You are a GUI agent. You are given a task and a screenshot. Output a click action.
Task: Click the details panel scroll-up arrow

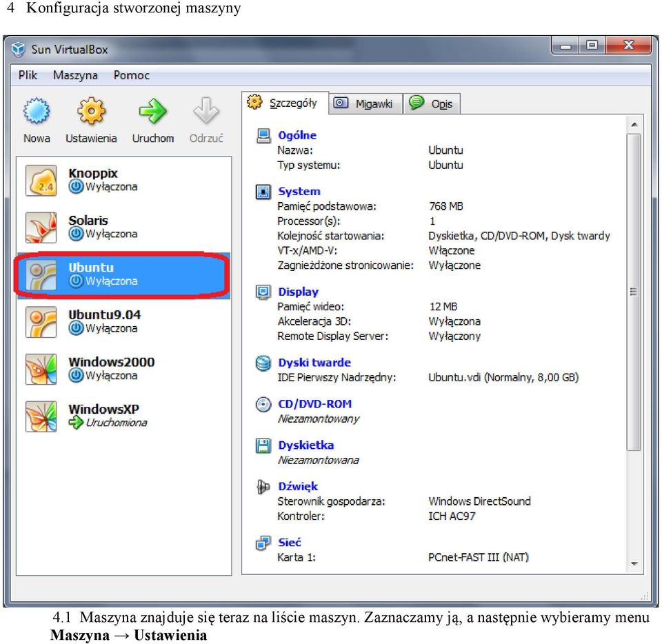[x=634, y=125]
